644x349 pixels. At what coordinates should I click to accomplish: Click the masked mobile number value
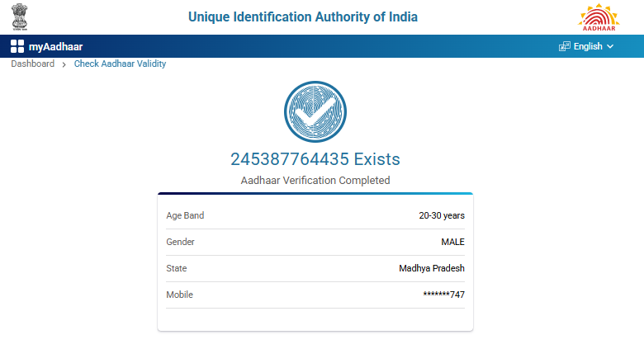coord(443,295)
